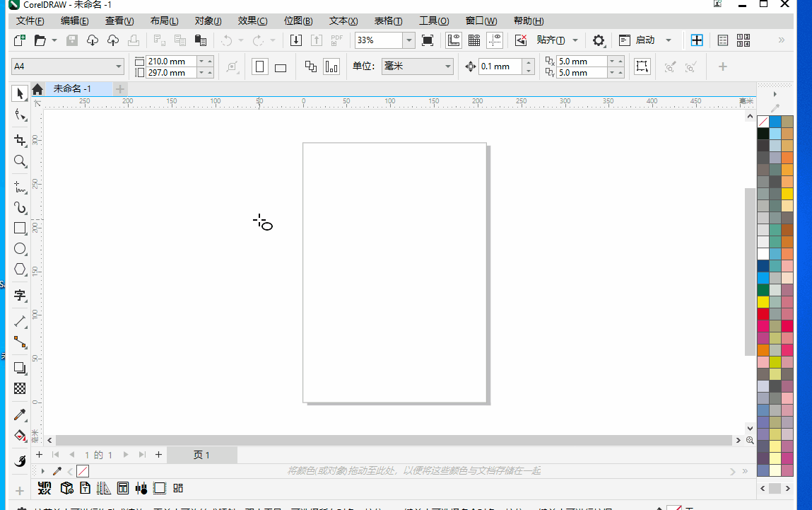Image resolution: width=812 pixels, height=510 pixels.
Task: Select the Polygon tool
Action: (x=20, y=270)
